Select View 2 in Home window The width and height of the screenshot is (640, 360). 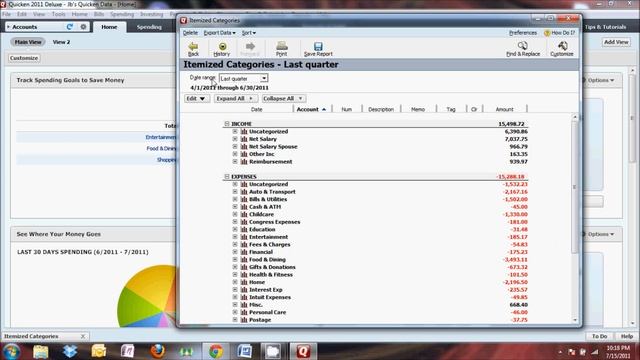[x=61, y=42]
